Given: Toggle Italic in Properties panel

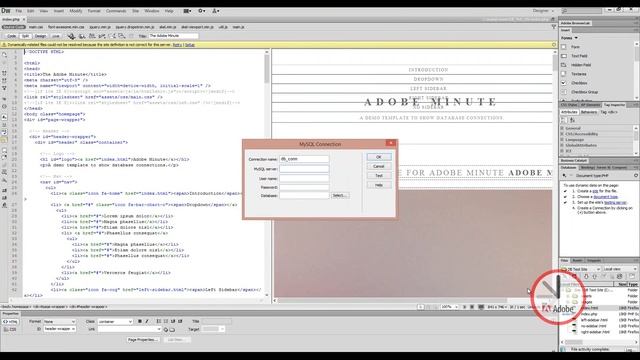Looking at the screenshot, I should point(147,322).
